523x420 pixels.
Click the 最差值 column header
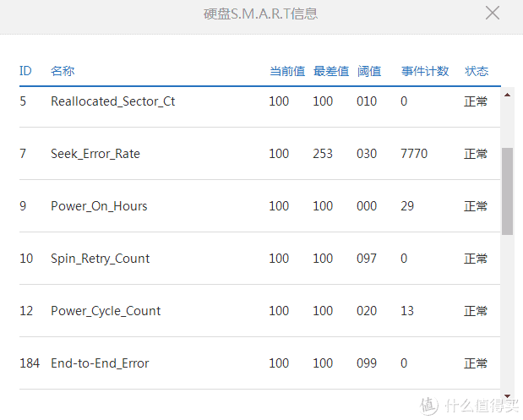click(331, 71)
